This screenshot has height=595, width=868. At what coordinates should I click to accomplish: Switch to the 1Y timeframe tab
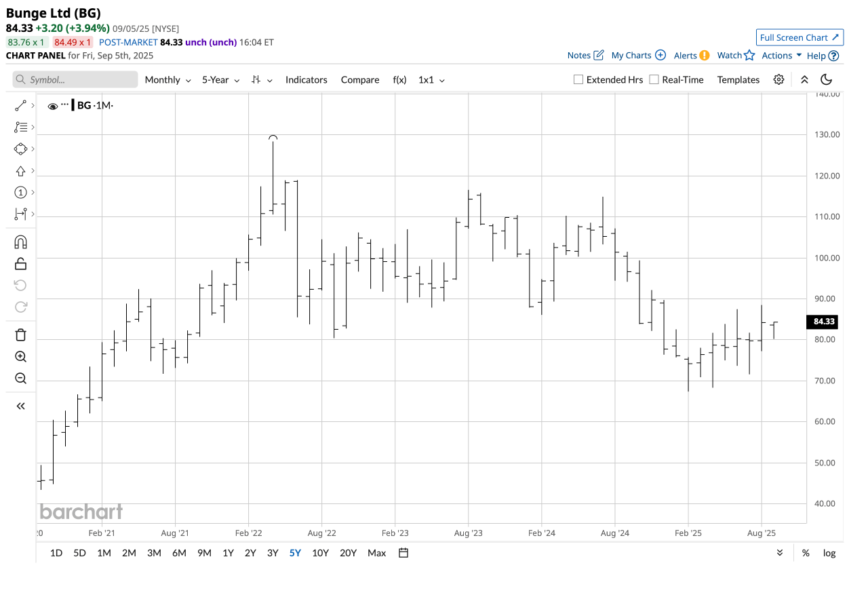(228, 553)
